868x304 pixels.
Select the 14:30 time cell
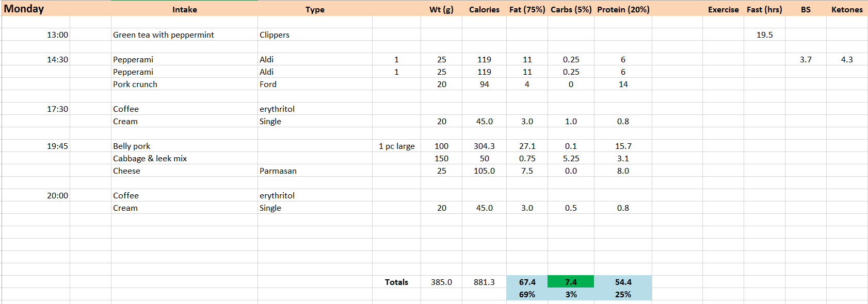pos(36,59)
